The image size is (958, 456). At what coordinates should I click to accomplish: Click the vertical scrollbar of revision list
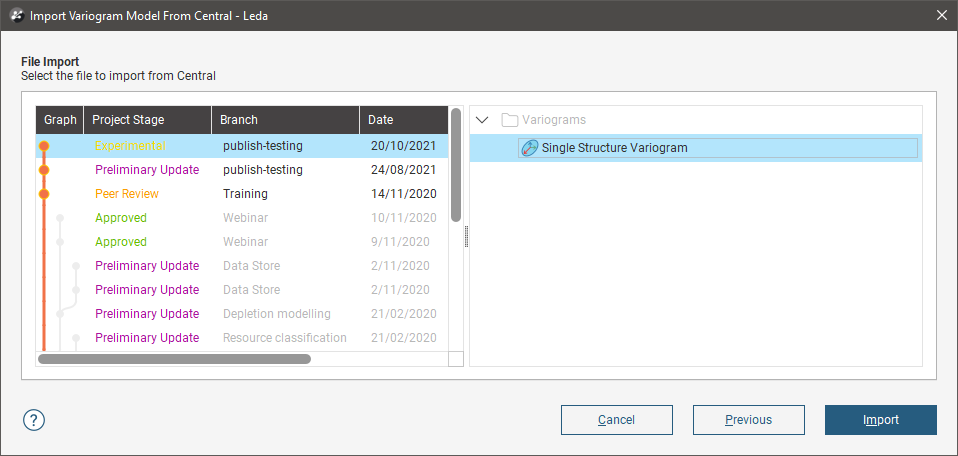(456, 165)
